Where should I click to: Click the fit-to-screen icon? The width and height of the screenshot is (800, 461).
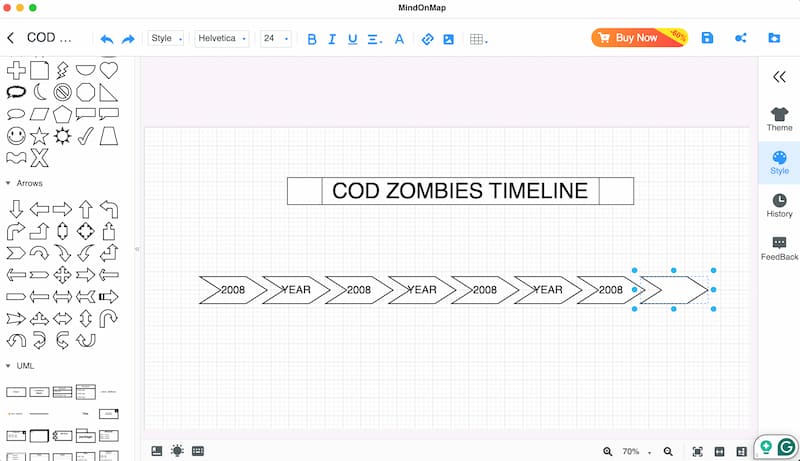pyautogui.click(x=697, y=451)
